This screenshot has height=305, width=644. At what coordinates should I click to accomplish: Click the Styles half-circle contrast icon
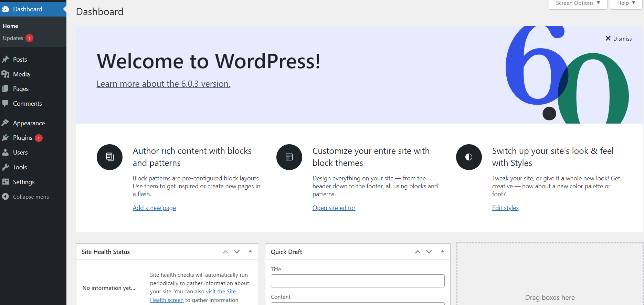click(x=469, y=157)
